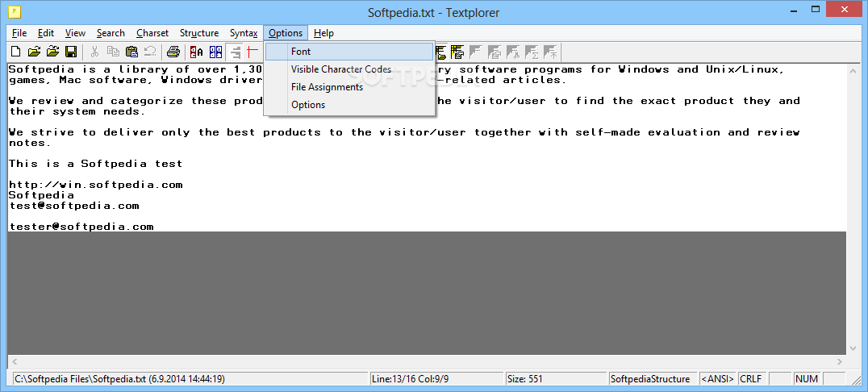
Task: Click the first open folder icon
Action: tap(35, 52)
